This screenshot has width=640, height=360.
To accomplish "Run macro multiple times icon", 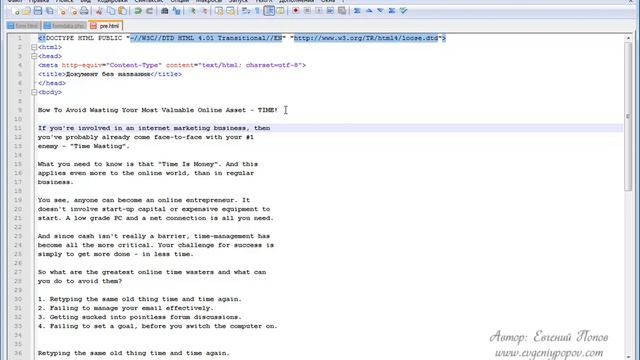I will [330, 11].
